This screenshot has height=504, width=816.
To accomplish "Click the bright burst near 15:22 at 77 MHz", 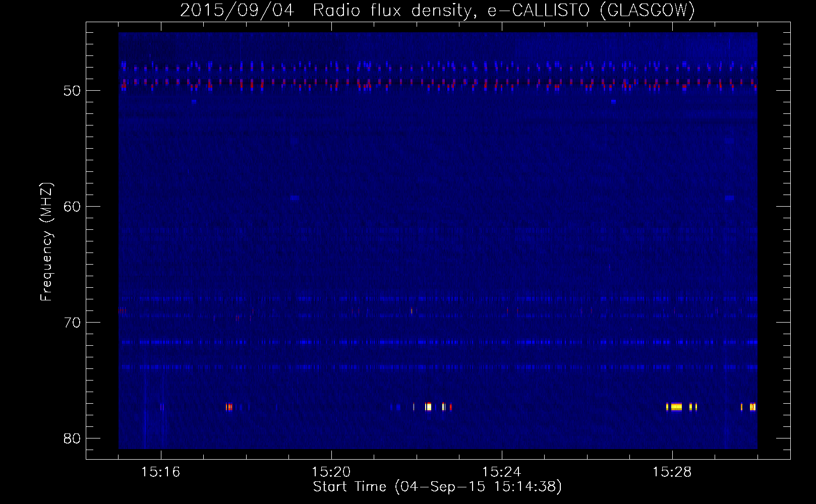I will pos(428,407).
